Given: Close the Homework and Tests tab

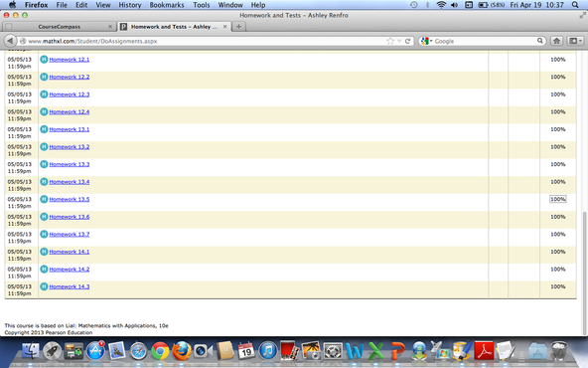Looking at the screenshot, I should pos(225,27).
